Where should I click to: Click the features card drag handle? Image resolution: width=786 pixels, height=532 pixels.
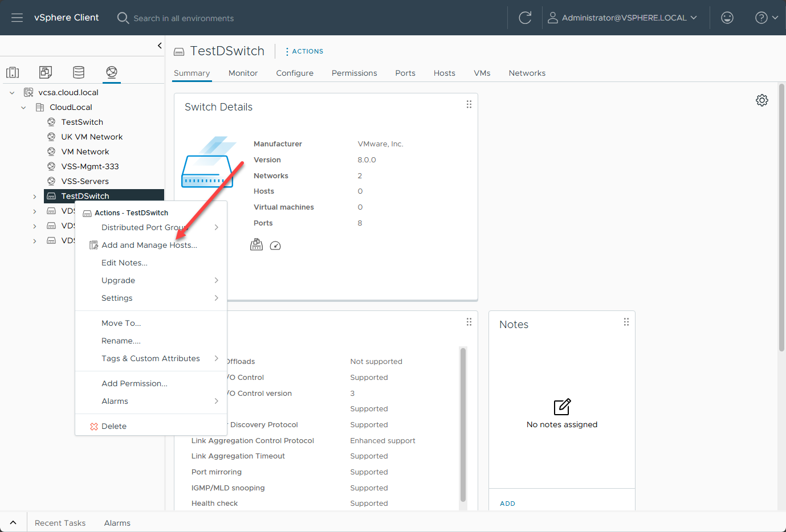pos(469,322)
